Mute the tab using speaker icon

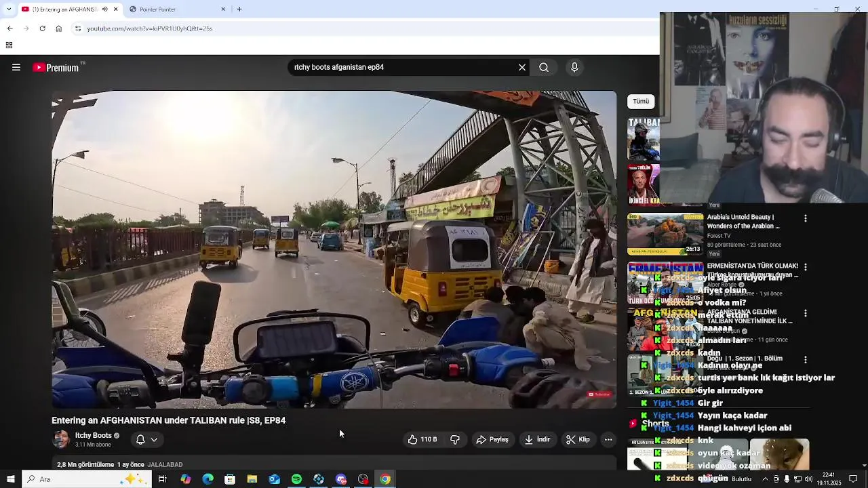click(x=104, y=9)
